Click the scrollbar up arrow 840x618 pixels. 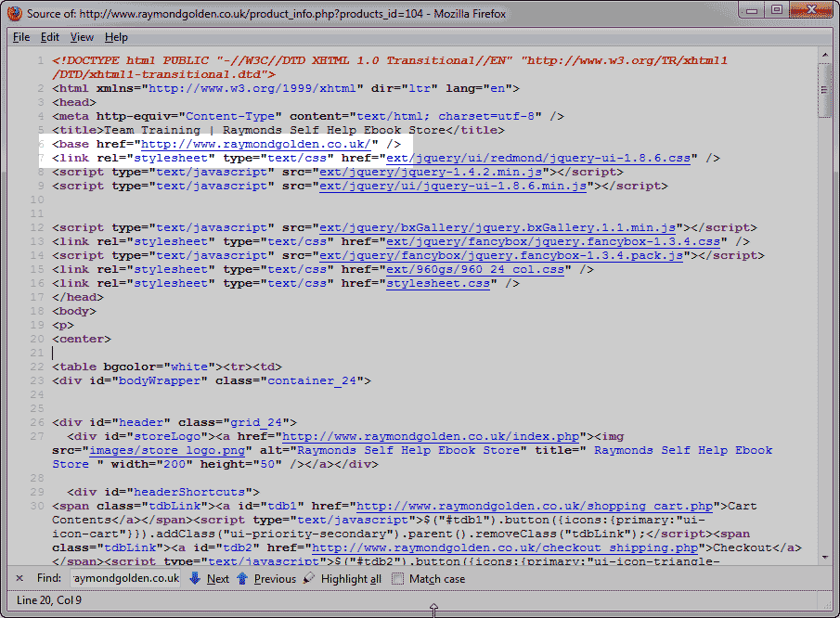824,55
